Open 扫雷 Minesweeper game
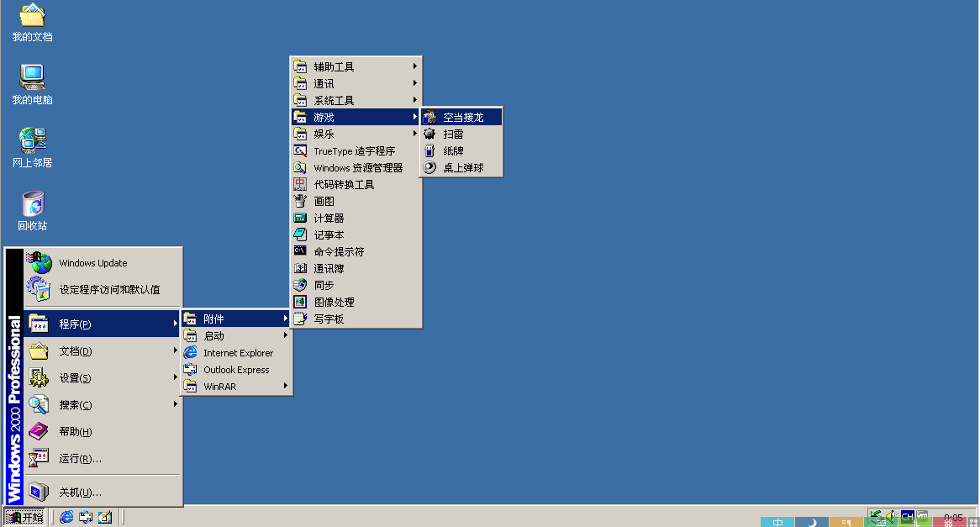The width and height of the screenshot is (980, 527). click(x=461, y=134)
